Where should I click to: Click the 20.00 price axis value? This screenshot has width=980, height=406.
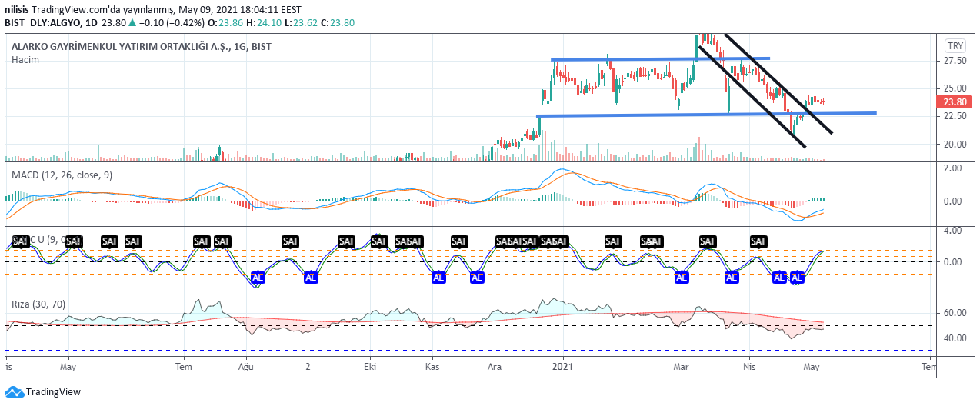coord(955,145)
